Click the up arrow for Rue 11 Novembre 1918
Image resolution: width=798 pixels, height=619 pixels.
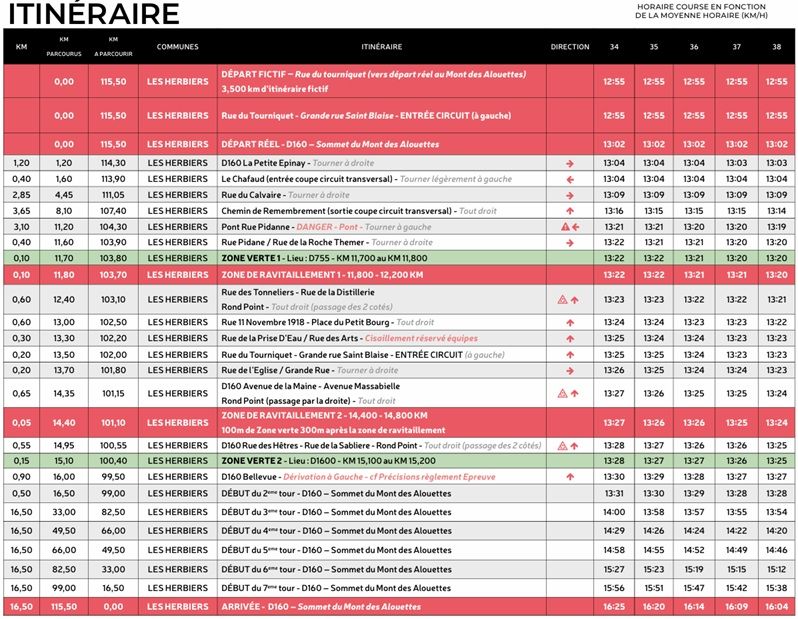tap(569, 323)
